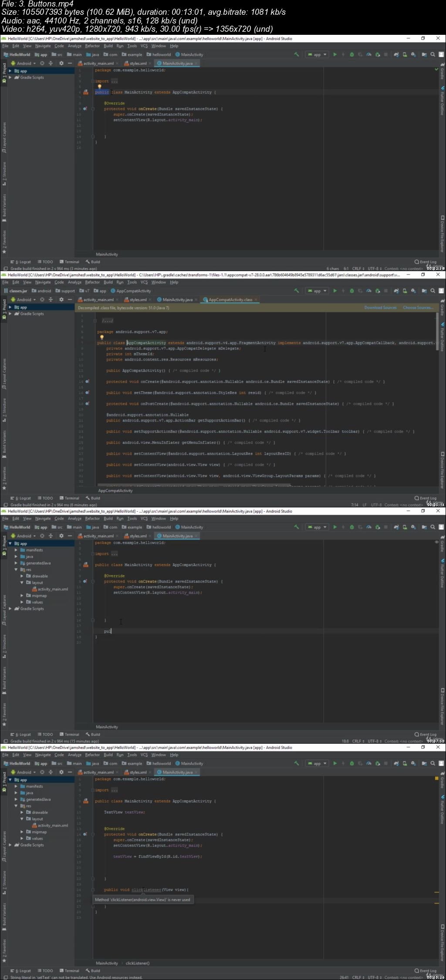Switch to activity_main.xml tab in clickListener frame

pyautogui.click(x=98, y=772)
